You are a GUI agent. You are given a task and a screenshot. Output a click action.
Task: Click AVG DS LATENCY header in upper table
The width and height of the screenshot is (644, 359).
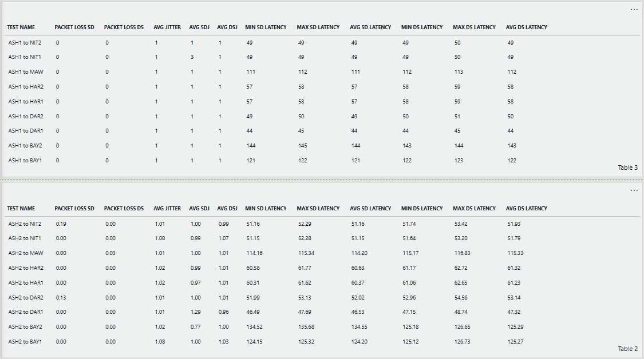tap(526, 27)
